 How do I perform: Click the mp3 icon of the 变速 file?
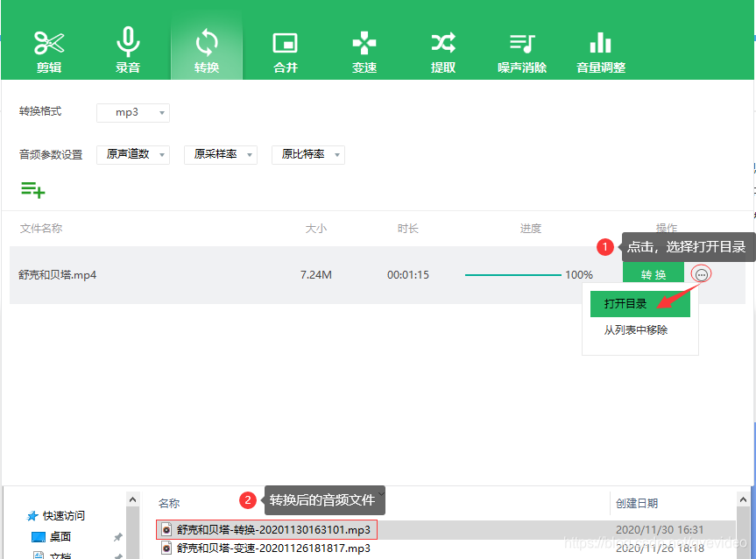pyautogui.click(x=166, y=548)
